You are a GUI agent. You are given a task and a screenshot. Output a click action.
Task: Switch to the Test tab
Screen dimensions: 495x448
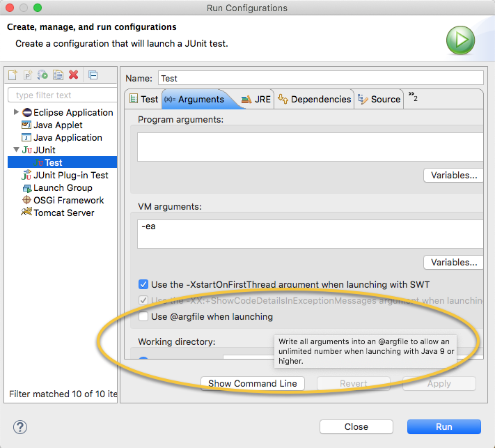[x=143, y=99]
